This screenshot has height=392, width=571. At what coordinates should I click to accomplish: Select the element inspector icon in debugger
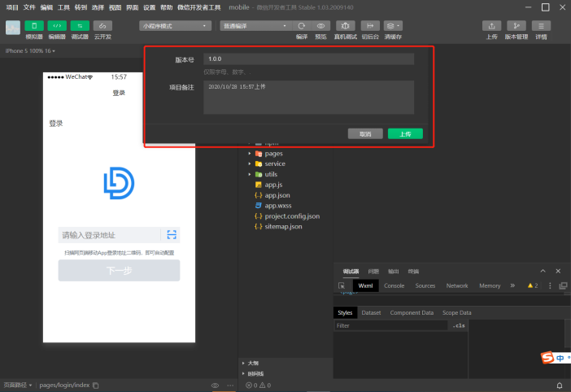pyautogui.click(x=342, y=285)
